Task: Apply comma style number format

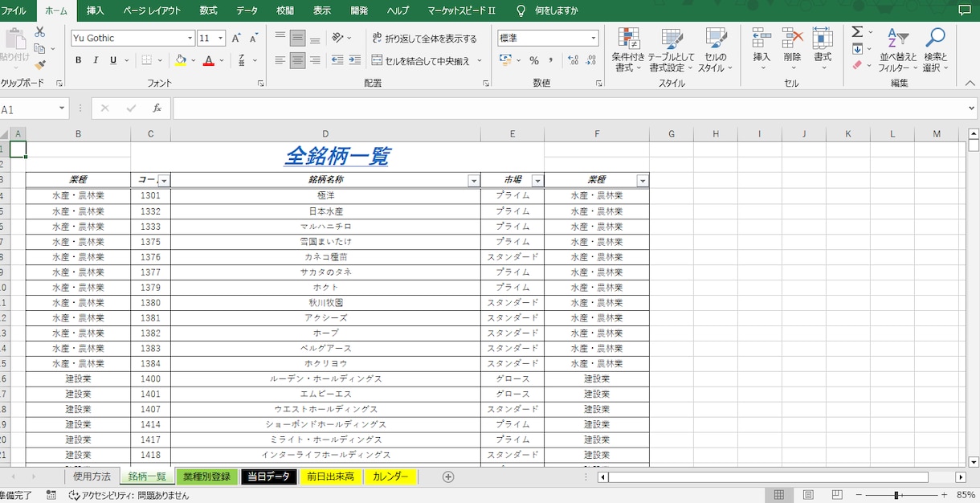Action: [x=552, y=60]
